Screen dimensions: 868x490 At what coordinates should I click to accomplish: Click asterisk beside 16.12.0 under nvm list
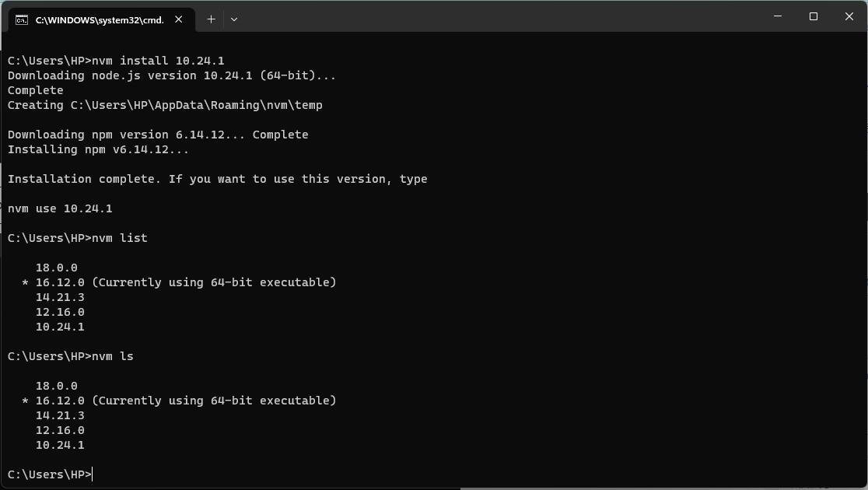tap(25, 283)
